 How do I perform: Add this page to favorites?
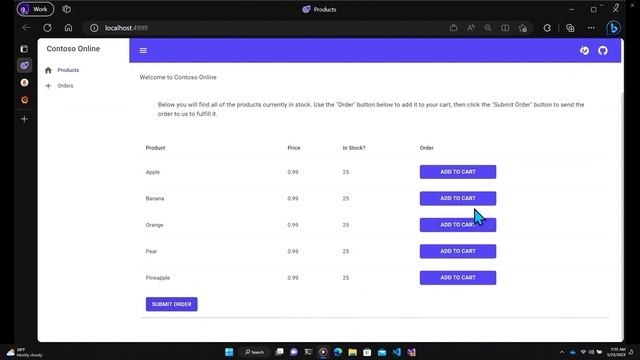pos(522,28)
